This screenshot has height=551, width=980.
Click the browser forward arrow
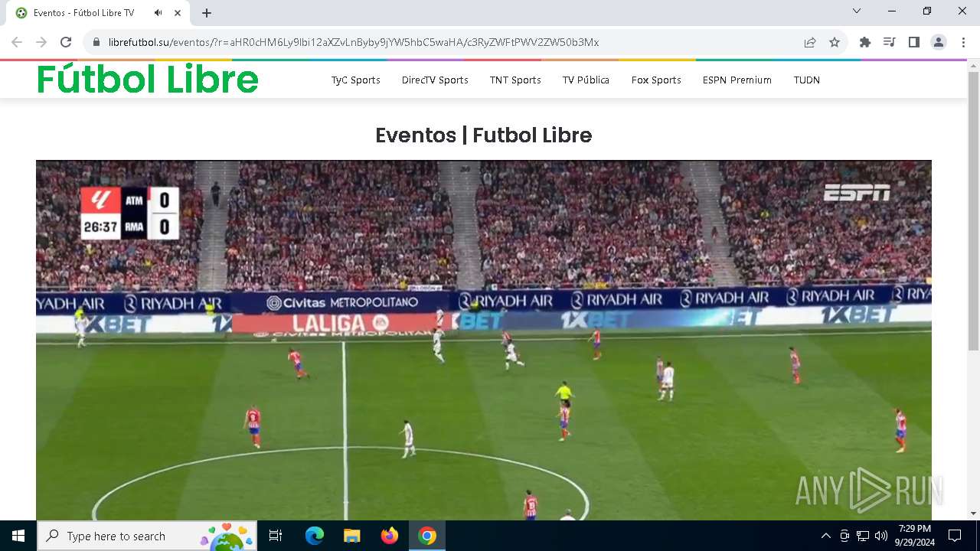(x=41, y=42)
